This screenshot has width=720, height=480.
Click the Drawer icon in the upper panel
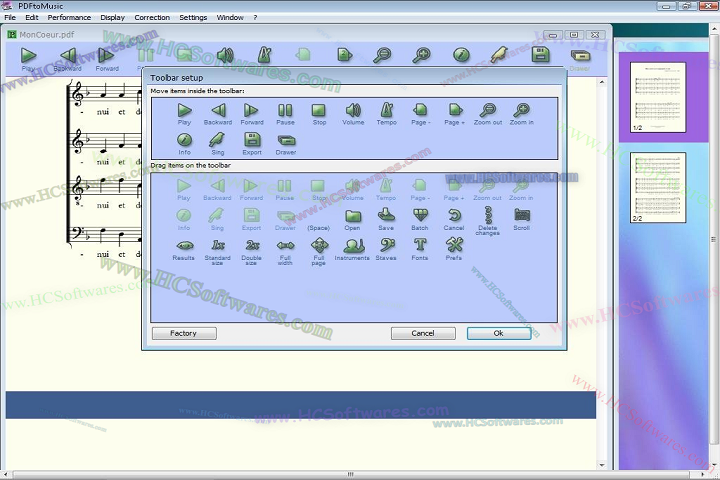point(286,140)
